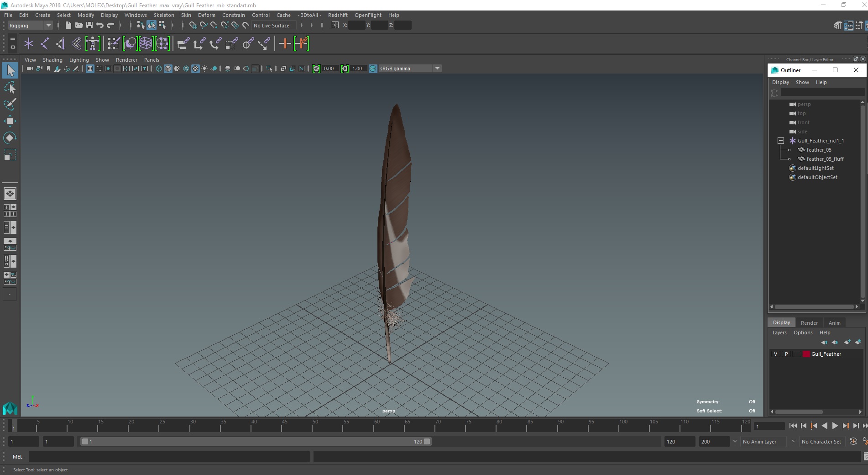Step forward one frame

click(x=856, y=426)
